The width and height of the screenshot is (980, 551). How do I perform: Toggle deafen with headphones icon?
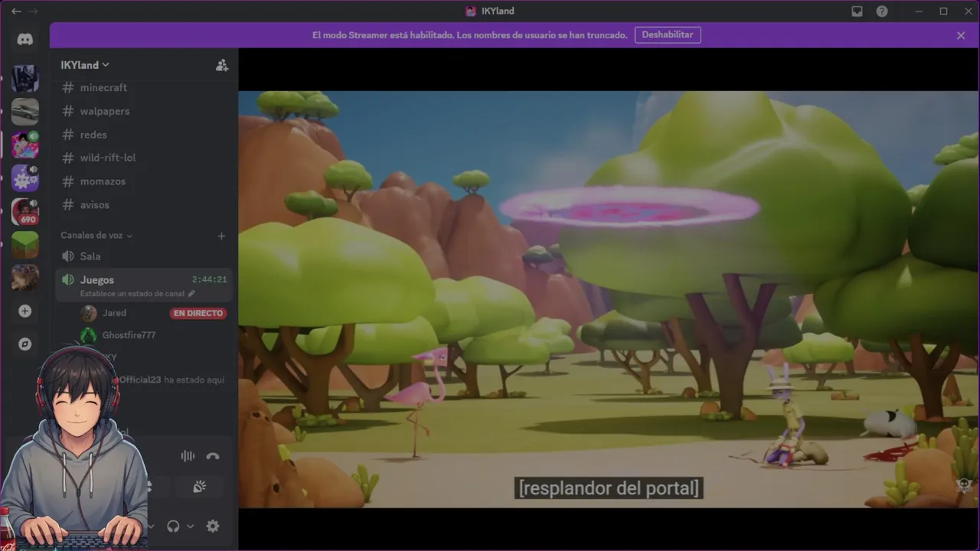[173, 526]
